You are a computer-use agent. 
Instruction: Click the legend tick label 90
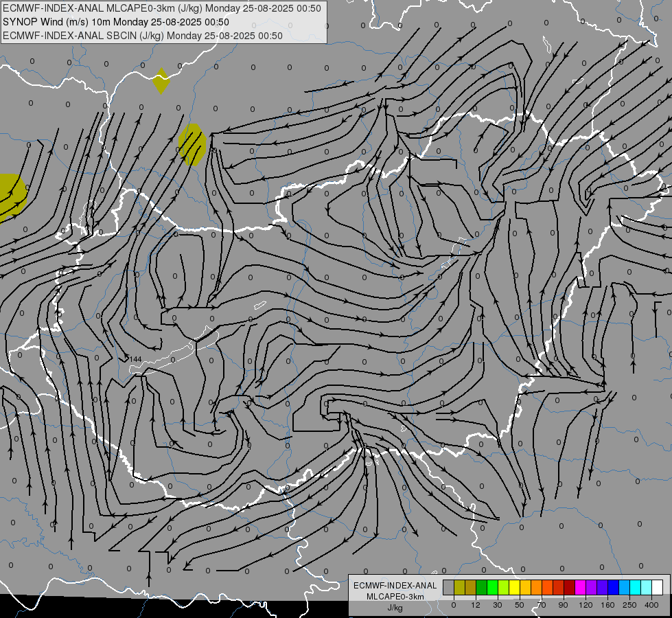point(563,605)
